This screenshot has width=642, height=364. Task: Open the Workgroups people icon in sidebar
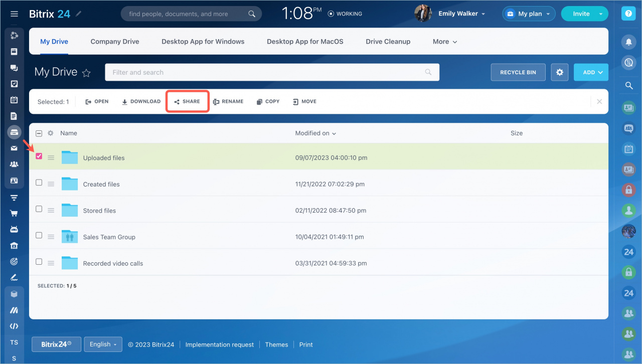click(x=14, y=164)
